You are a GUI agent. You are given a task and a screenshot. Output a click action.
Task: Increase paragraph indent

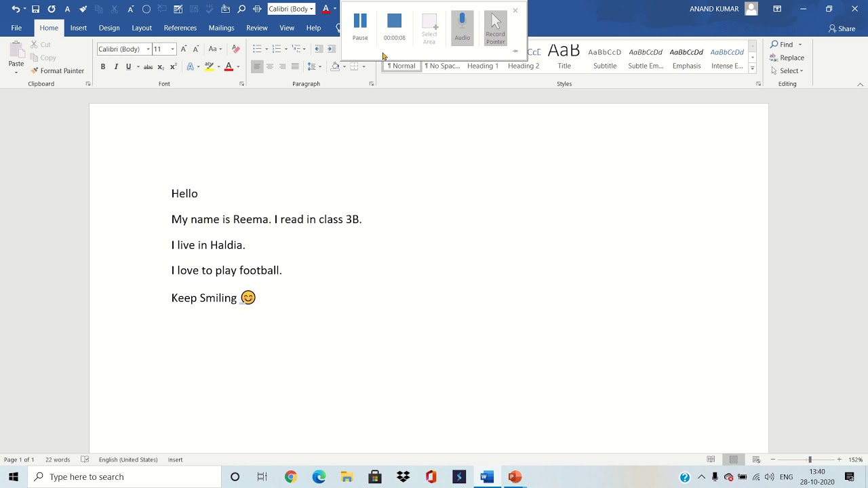point(331,49)
